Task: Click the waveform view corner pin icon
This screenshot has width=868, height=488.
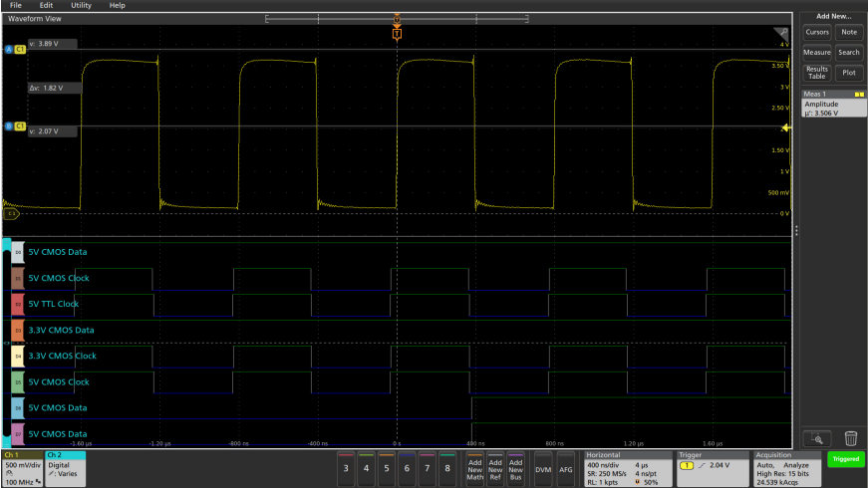Action: 782,33
